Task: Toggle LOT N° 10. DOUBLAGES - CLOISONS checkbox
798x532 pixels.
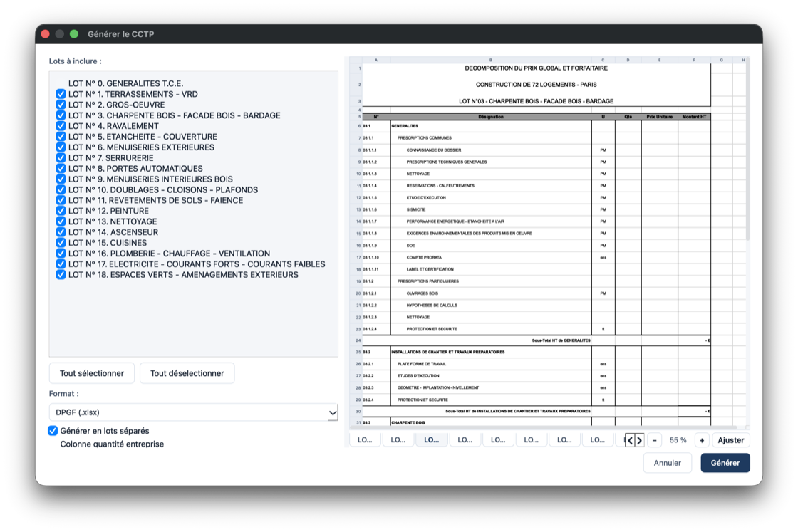Action: (61, 189)
